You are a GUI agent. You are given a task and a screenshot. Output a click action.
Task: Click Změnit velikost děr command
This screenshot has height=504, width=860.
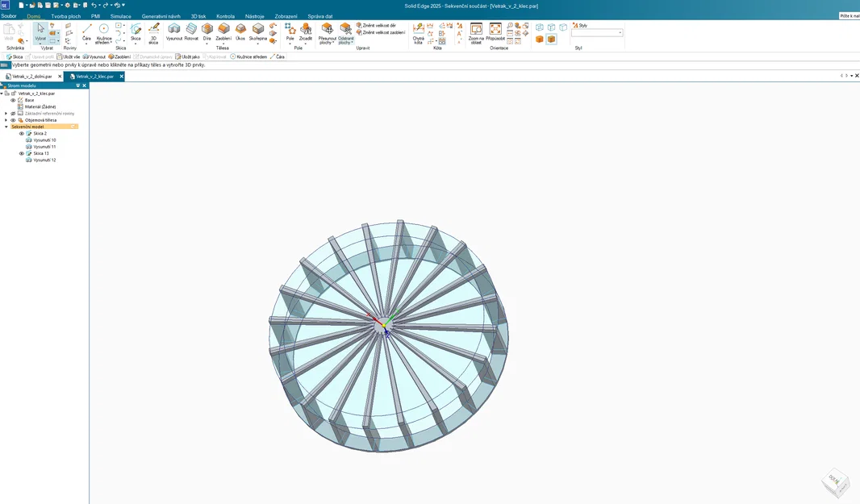click(376, 25)
